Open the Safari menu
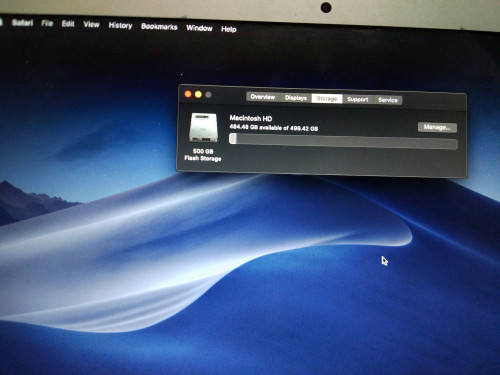 [x=22, y=23]
